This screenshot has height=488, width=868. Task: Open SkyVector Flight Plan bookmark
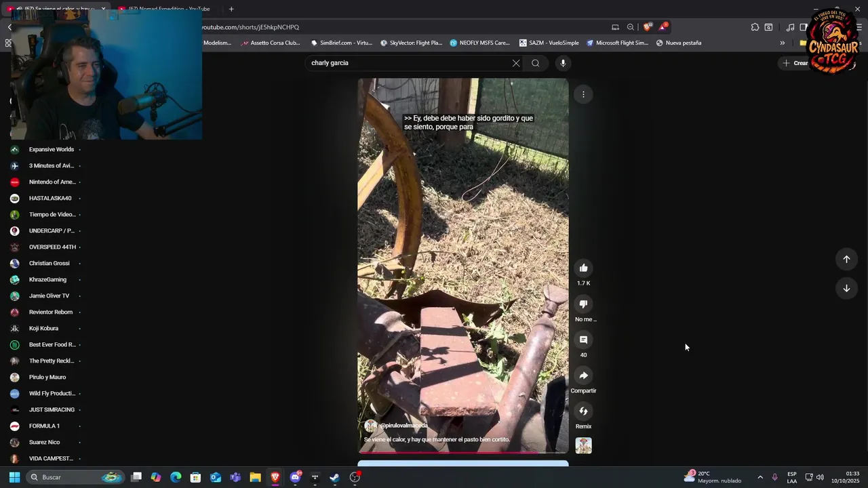411,43
